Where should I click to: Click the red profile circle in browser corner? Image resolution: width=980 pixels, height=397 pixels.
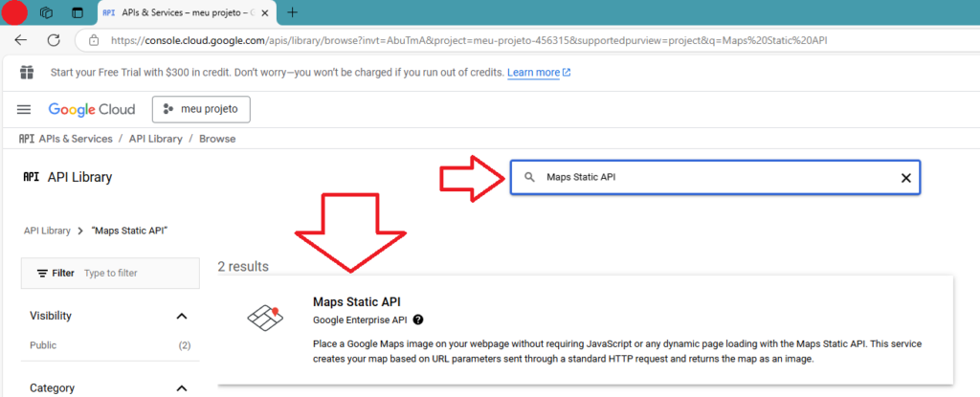(x=14, y=11)
